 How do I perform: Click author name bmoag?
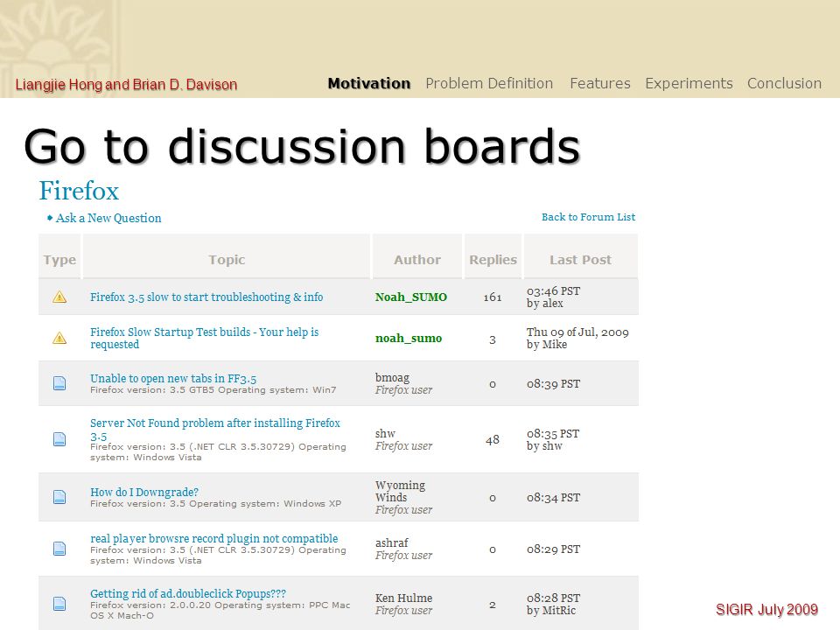[x=392, y=378]
